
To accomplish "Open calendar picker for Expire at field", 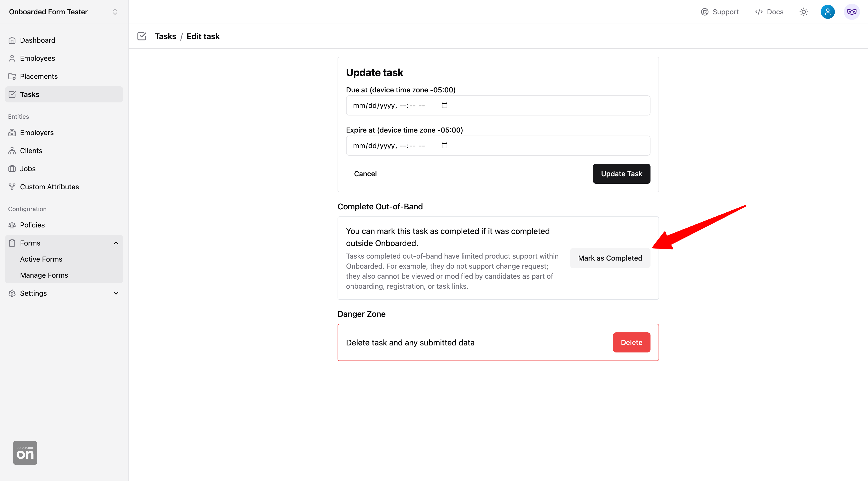I will tap(445, 146).
